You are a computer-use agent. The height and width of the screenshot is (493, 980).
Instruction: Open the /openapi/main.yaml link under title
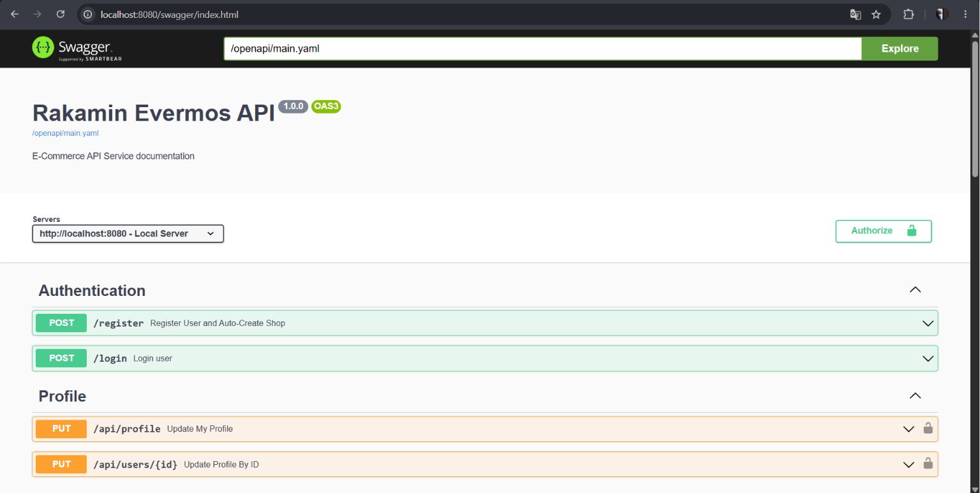66,133
